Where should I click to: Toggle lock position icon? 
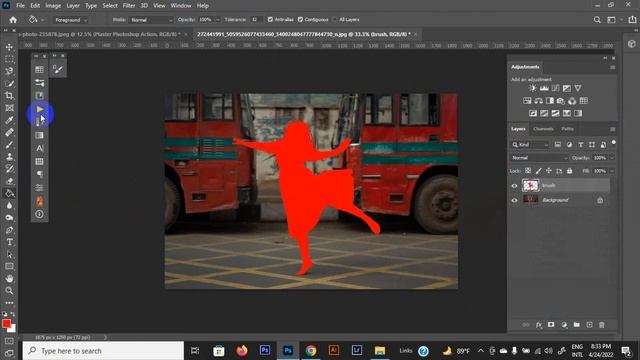(x=549, y=171)
